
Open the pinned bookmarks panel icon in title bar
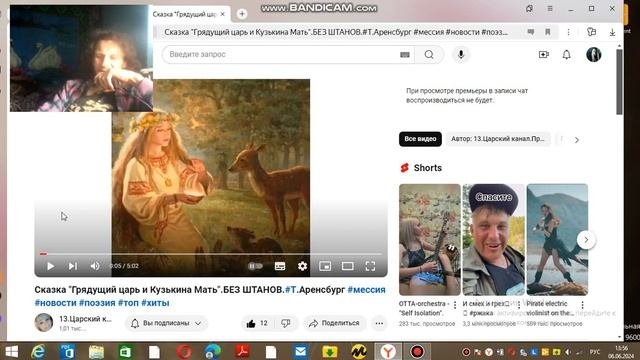point(529,9)
